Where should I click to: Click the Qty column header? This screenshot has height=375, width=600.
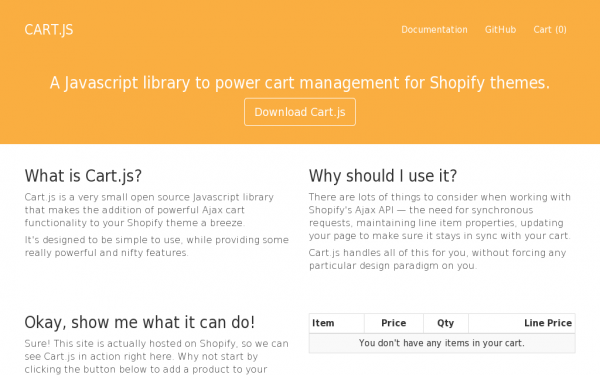coord(446,323)
